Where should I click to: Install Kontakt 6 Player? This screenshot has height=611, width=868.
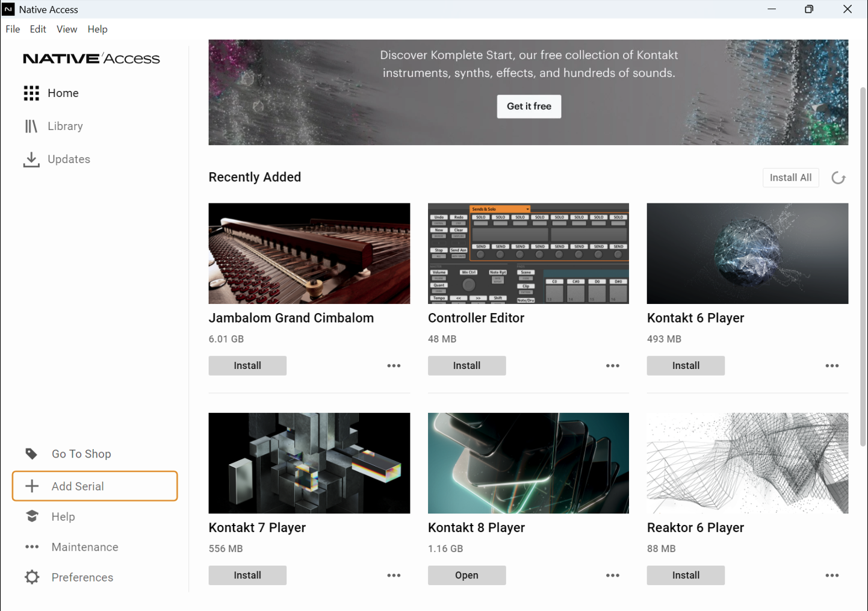click(686, 365)
